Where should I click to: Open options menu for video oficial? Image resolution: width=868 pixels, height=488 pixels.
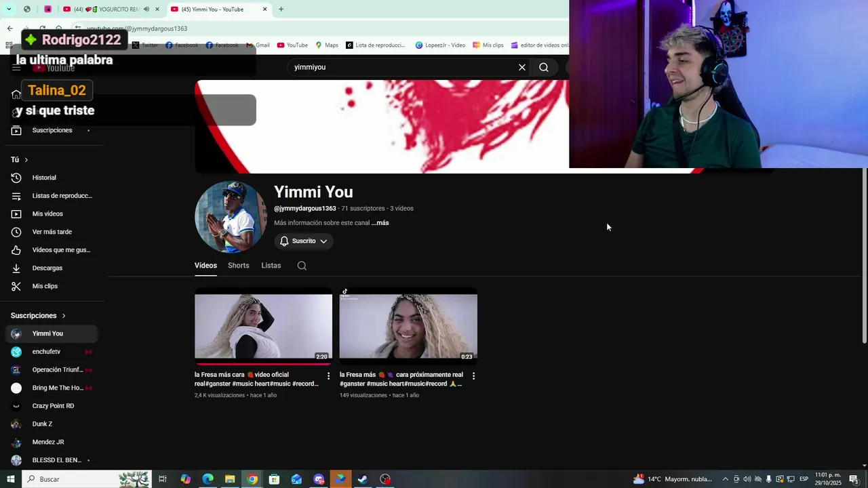328,375
